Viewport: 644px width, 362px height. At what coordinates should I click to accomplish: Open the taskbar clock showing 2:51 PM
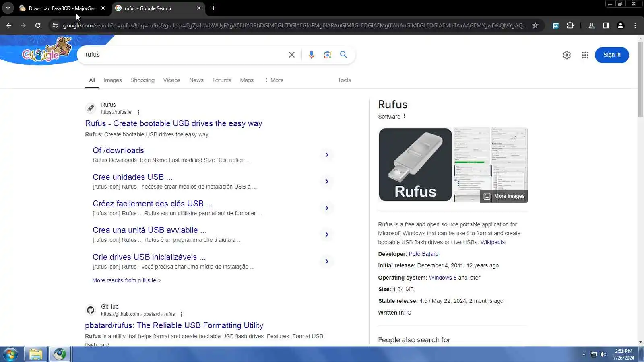point(623,354)
